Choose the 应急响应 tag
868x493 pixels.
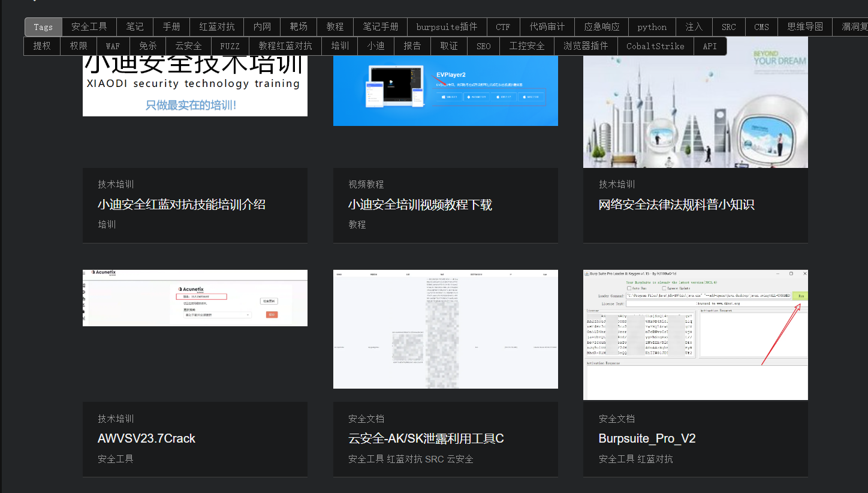[601, 27]
